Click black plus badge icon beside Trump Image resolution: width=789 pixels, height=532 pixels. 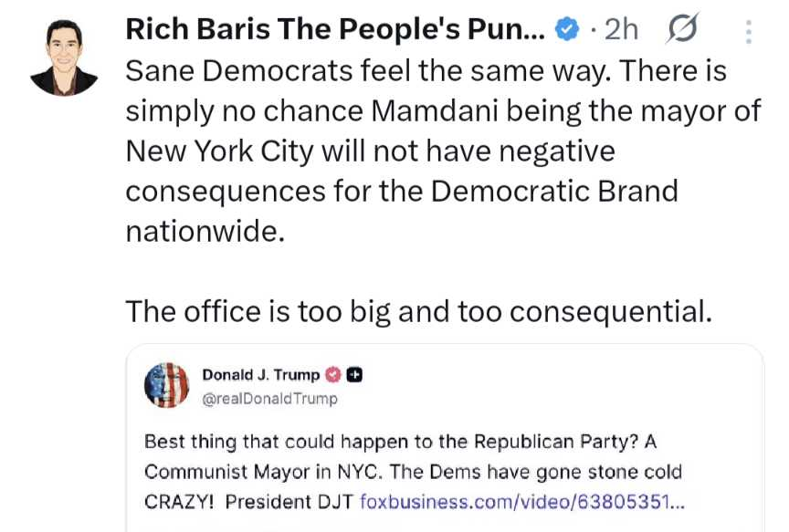click(356, 374)
